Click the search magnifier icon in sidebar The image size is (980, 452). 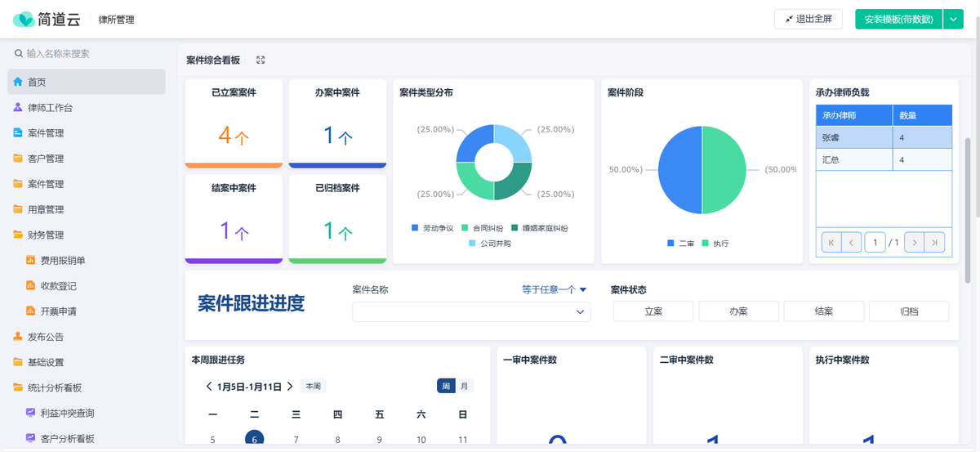[18, 53]
